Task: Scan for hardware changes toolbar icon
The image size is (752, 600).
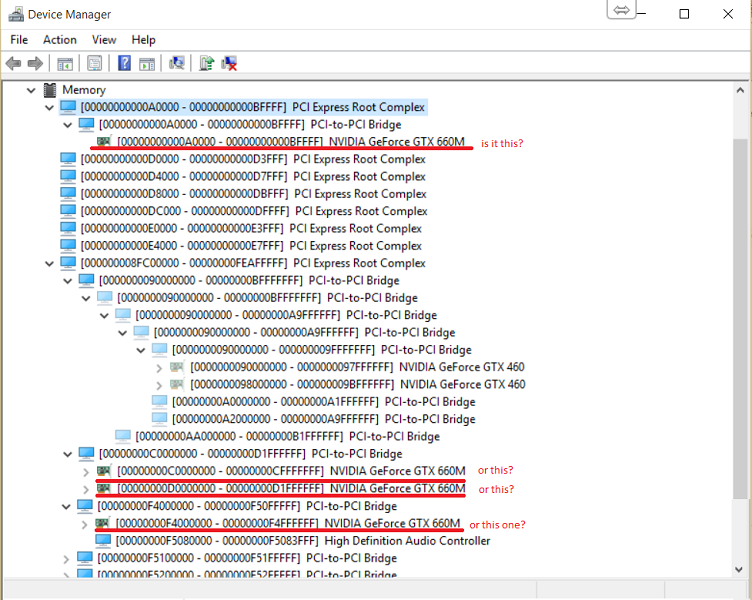Action: (x=176, y=63)
